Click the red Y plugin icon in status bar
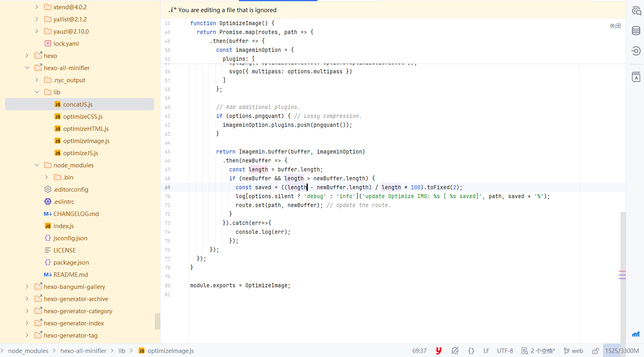The width and height of the screenshot is (644, 357). click(438, 351)
